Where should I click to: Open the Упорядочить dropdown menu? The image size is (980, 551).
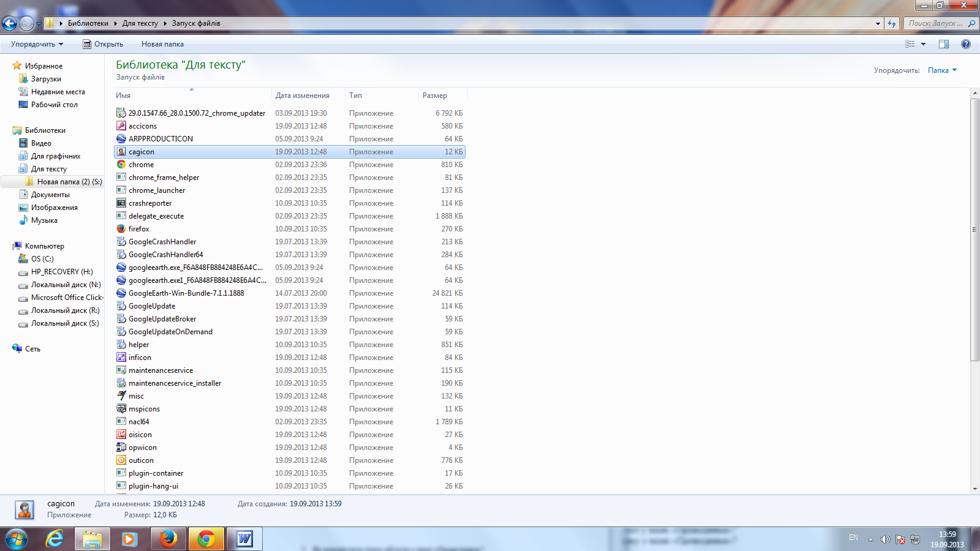click(37, 44)
